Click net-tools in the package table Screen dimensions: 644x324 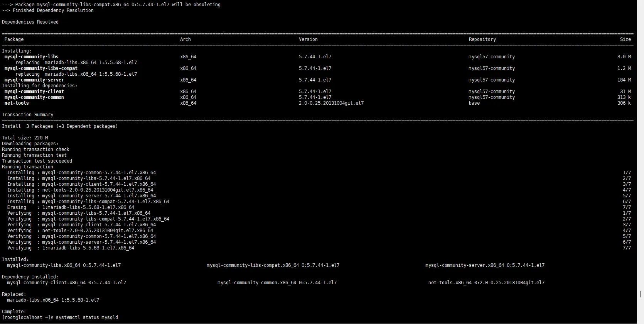tap(17, 103)
